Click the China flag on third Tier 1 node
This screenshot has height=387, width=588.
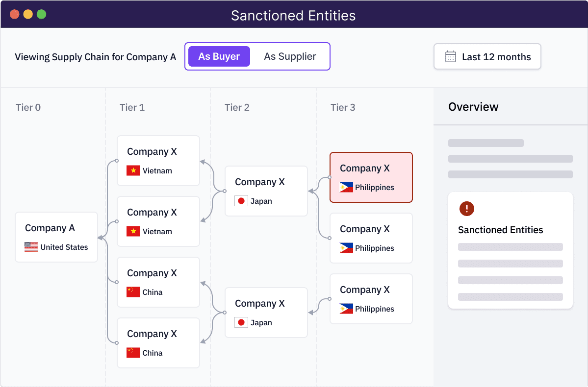click(133, 292)
